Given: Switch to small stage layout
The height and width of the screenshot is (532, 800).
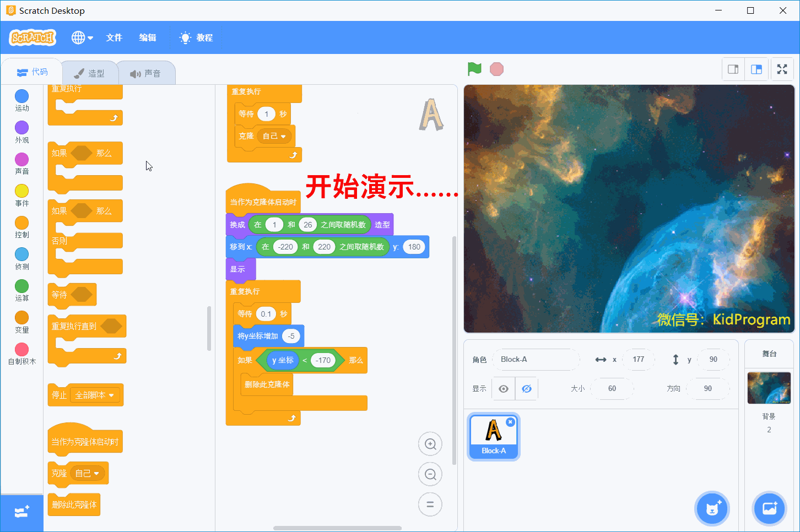Looking at the screenshot, I should 733,69.
